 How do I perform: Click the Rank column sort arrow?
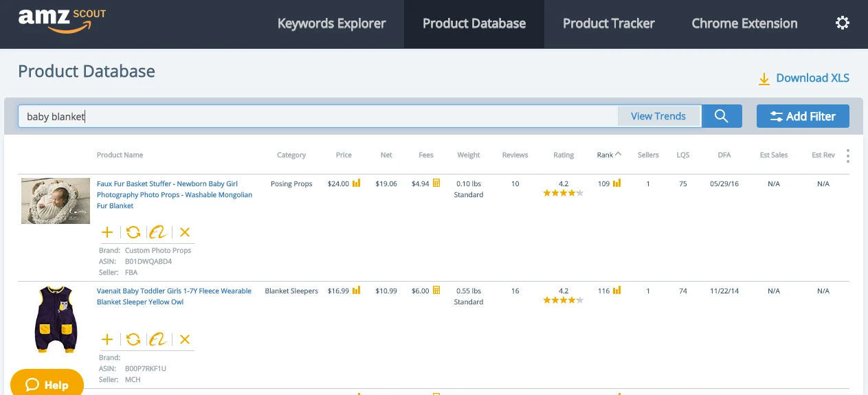[619, 155]
